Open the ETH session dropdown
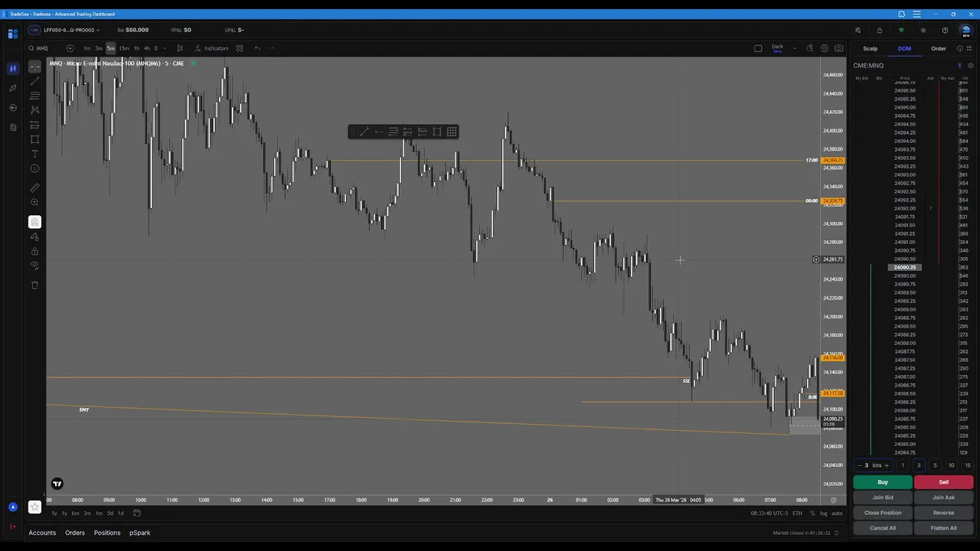This screenshot has height=551, width=980. coord(797,514)
